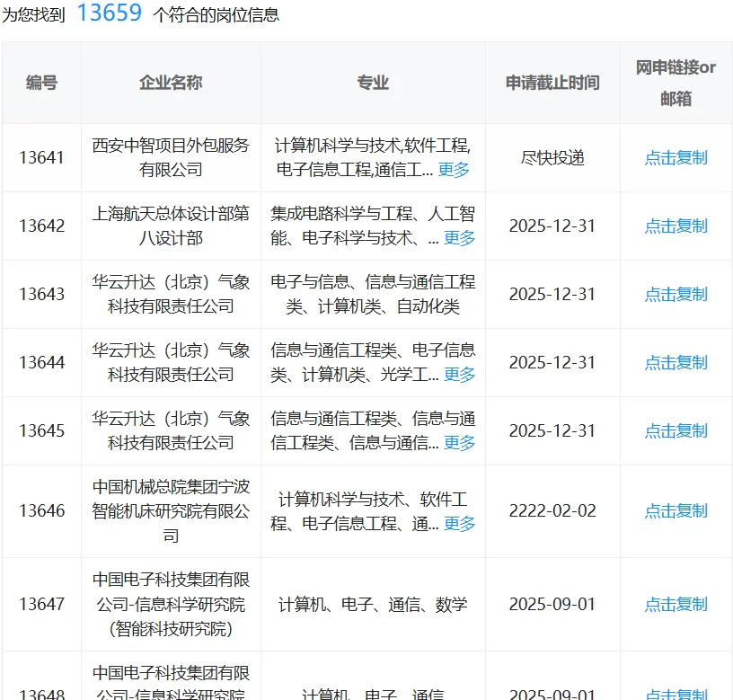Expand 更多 for row 13646 majors
The image size is (733, 700).
coord(460,523)
